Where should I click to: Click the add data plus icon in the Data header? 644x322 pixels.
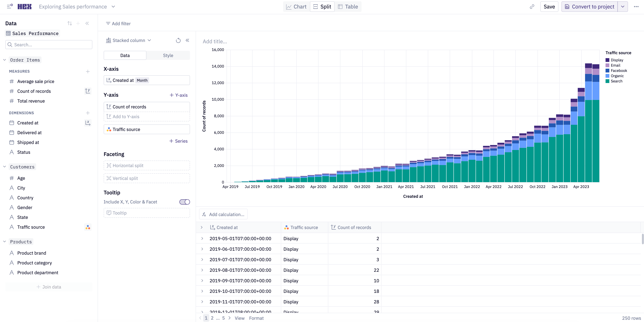(78, 23)
